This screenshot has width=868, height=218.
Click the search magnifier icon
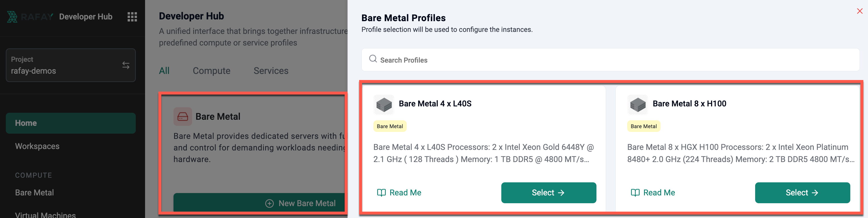point(373,59)
